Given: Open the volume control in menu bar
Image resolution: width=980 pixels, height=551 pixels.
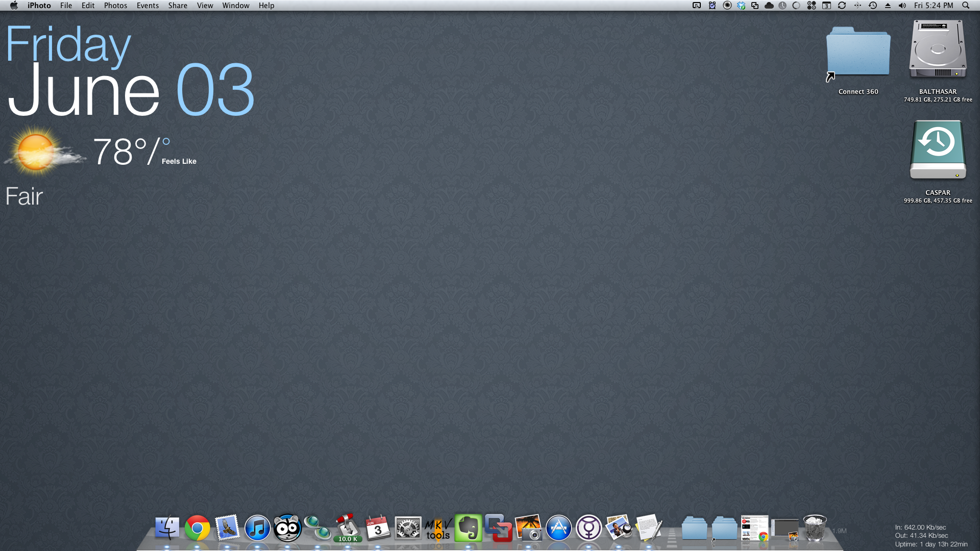Looking at the screenshot, I should click(x=902, y=6).
